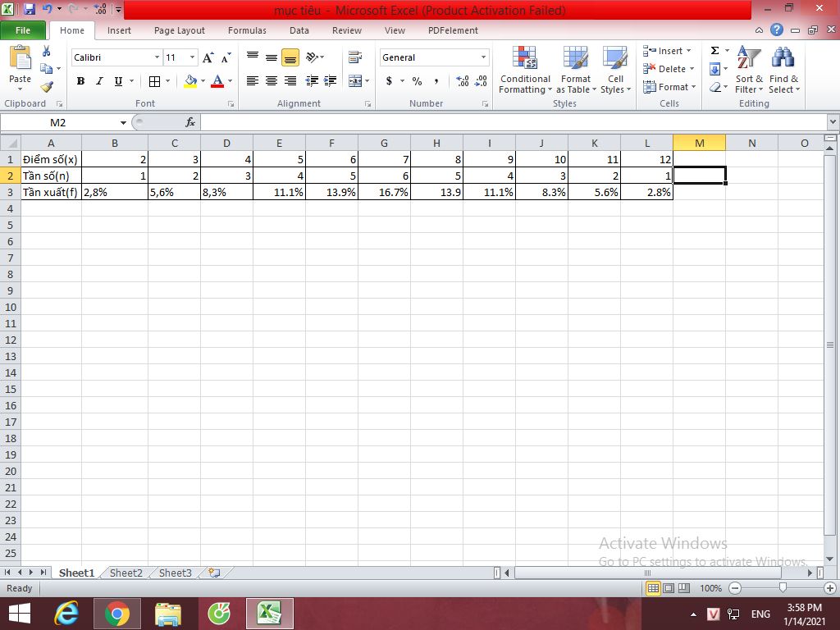Click the AutoSum sigma icon

click(714, 51)
